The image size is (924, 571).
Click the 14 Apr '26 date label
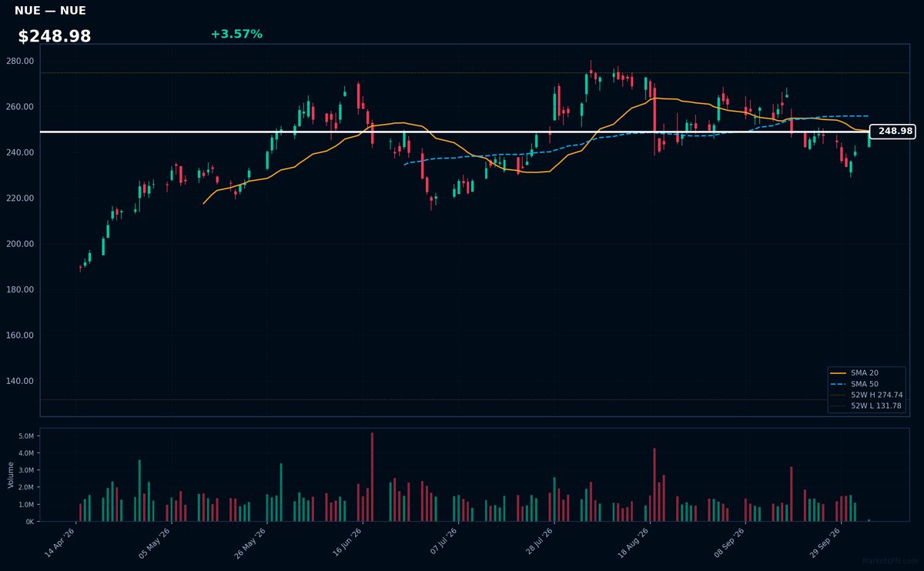point(62,543)
